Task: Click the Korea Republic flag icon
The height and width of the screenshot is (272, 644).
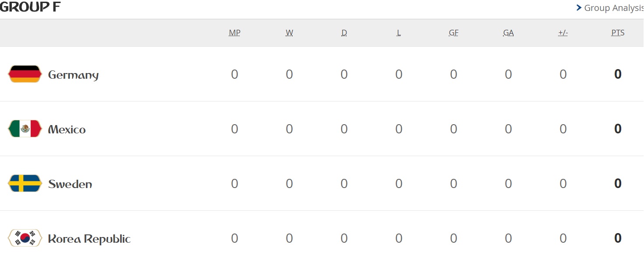Action: pyautogui.click(x=25, y=238)
